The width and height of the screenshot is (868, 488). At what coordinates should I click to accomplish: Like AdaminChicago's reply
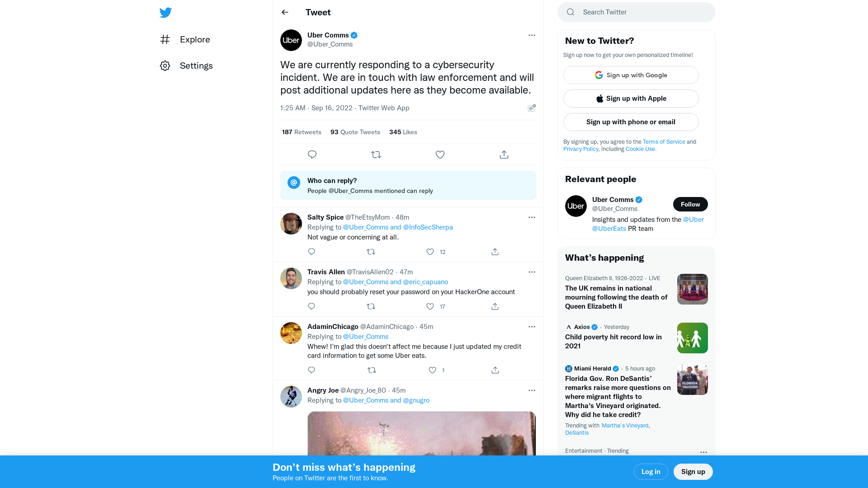(x=432, y=370)
